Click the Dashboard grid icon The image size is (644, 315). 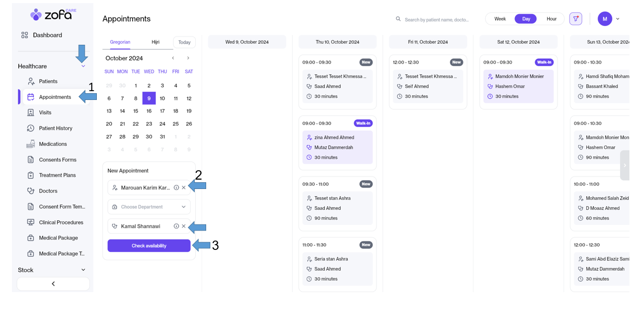24,35
